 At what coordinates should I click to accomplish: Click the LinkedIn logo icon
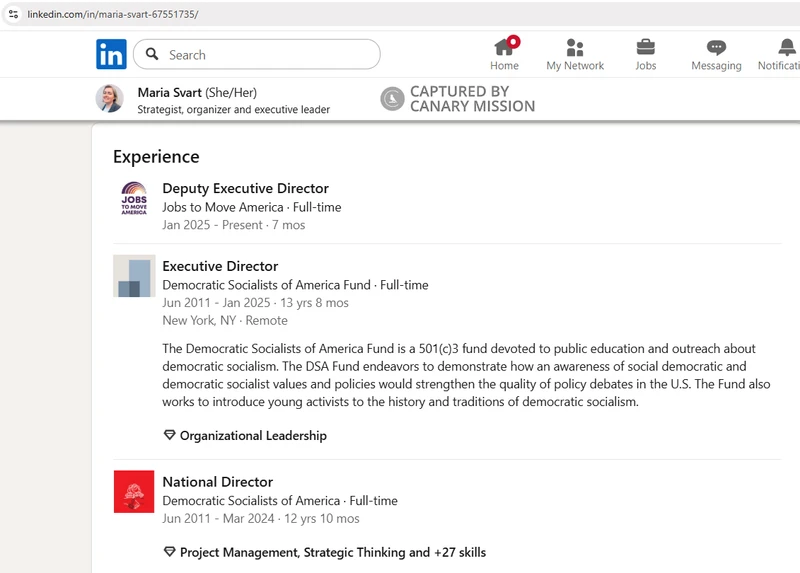[x=111, y=54]
